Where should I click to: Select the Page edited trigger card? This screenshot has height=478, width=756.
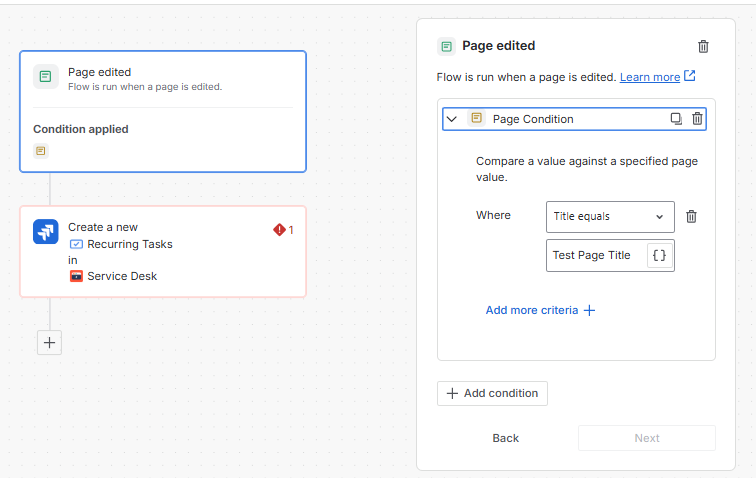click(163, 111)
